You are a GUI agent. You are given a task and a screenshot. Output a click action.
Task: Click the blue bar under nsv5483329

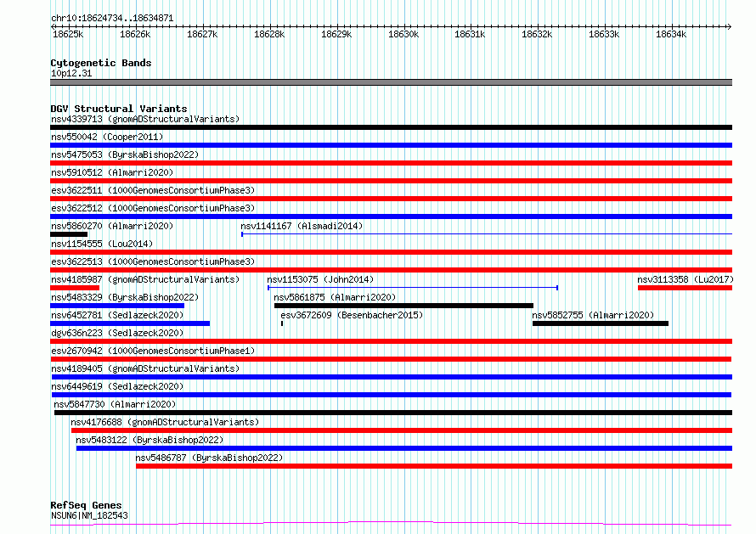[x=117, y=306]
